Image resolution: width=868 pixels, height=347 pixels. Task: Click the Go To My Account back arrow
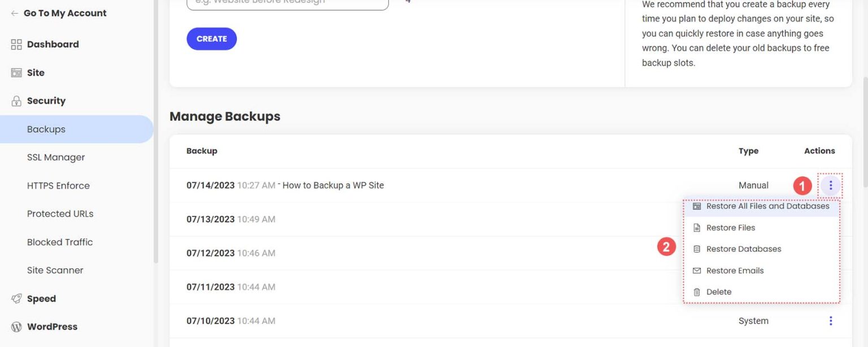coord(15,13)
